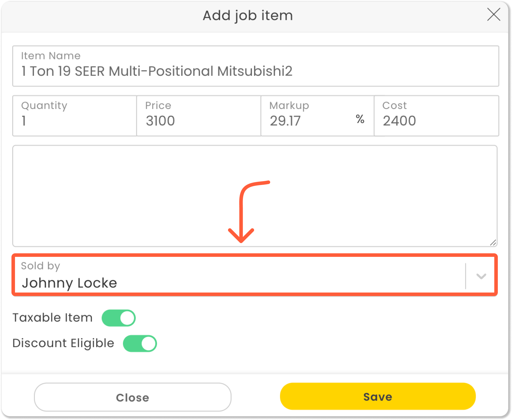Click the '1 Ton 19 SEER' item name text
Image resolution: width=512 pixels, height=420 pixels.
point(157,71)
